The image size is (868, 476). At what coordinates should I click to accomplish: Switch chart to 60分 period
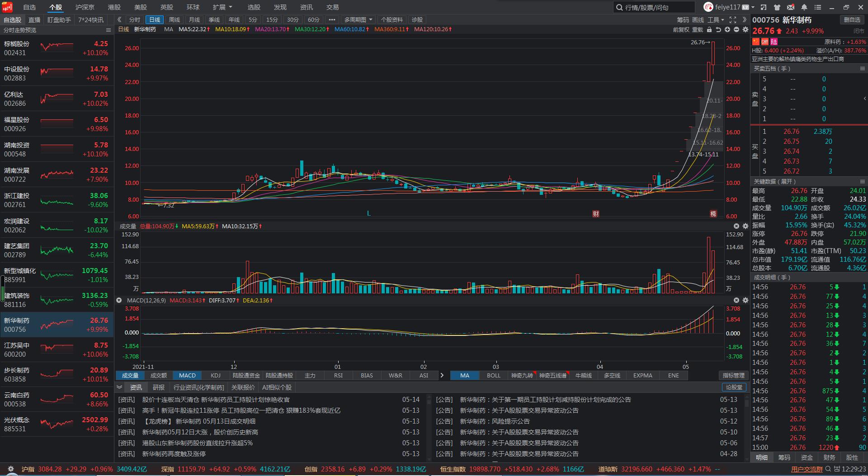(x=314, y=19)
